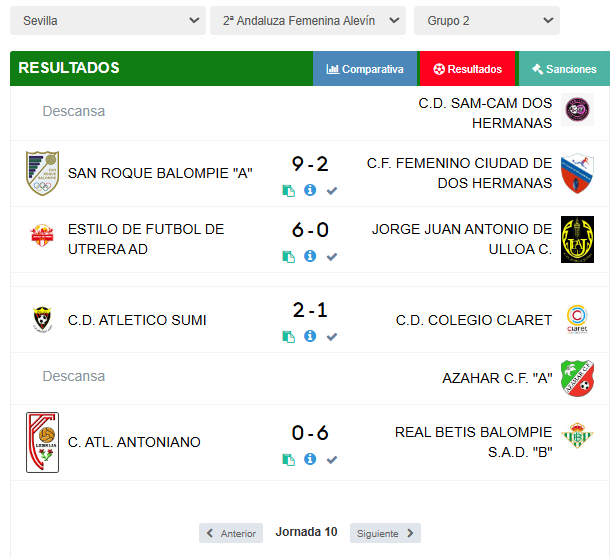The image size is (614, 558).
Task: Click the Real Betis Balompie crest
Action: tap(577, 435)
